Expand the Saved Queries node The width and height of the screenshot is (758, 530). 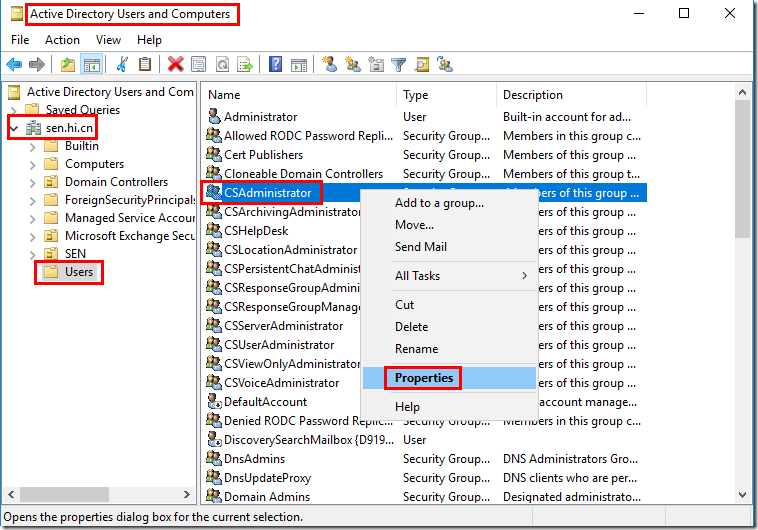(14, 111)
